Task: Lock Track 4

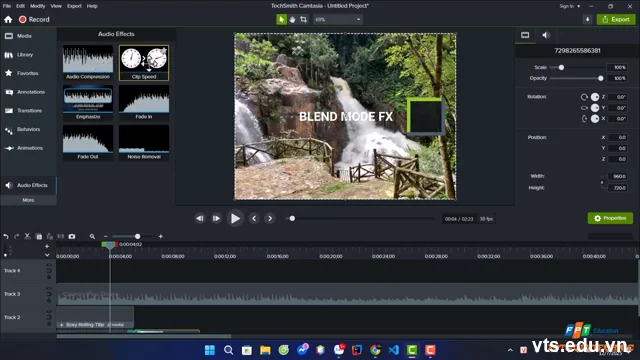Action: [49, 277]
